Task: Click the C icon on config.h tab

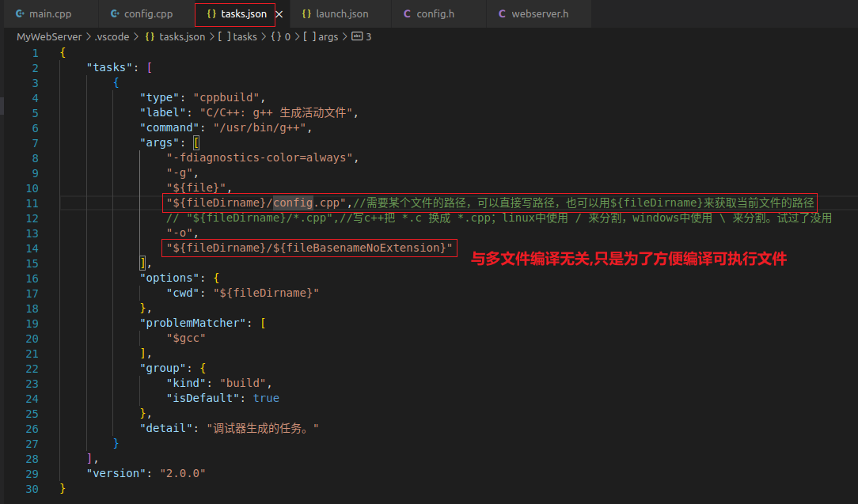Action: pyautogui.click(x=407, y=14)
